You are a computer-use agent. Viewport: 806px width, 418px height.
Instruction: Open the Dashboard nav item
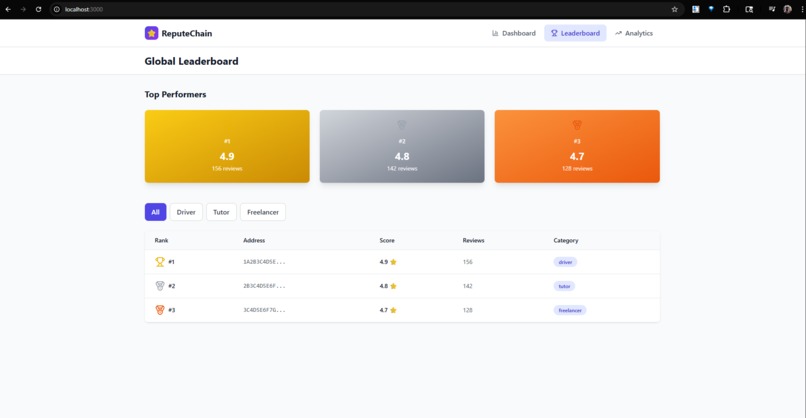[514, 33]
